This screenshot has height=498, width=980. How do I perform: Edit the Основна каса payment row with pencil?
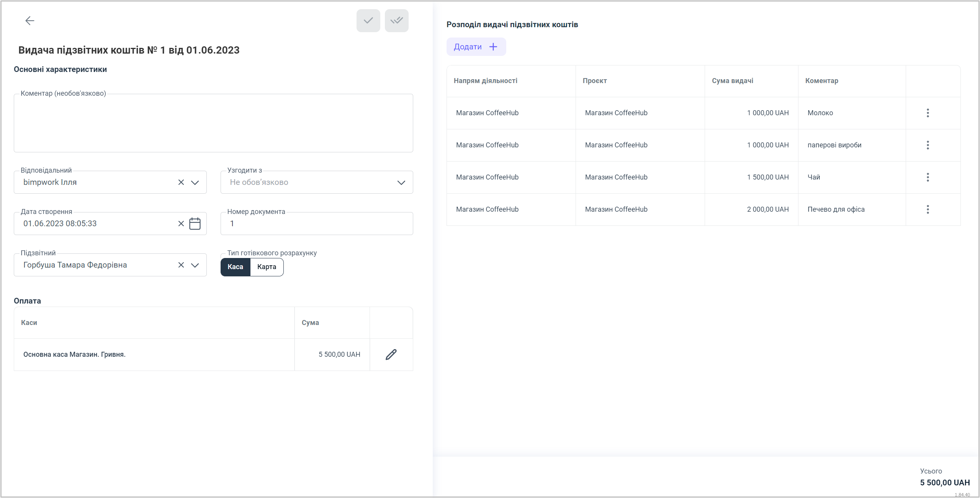click(391, 354)
